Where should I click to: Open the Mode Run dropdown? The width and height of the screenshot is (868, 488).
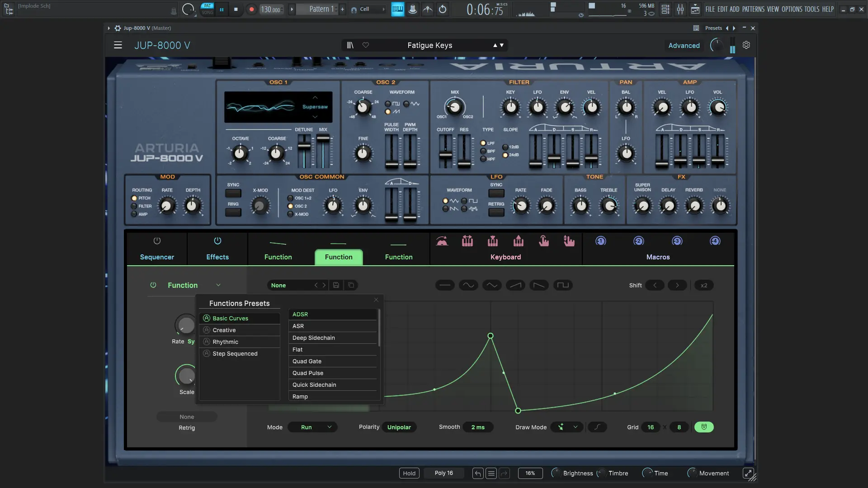tap(313, 427)
